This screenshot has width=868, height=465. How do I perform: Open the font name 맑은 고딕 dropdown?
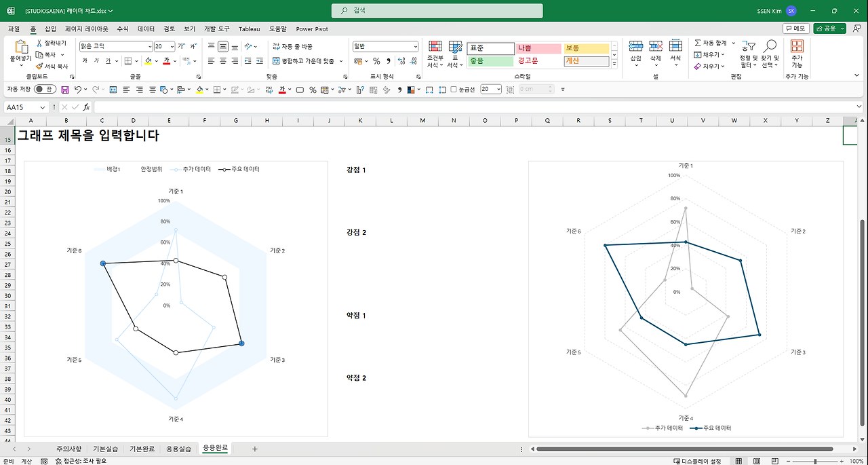tap(150, 47)
